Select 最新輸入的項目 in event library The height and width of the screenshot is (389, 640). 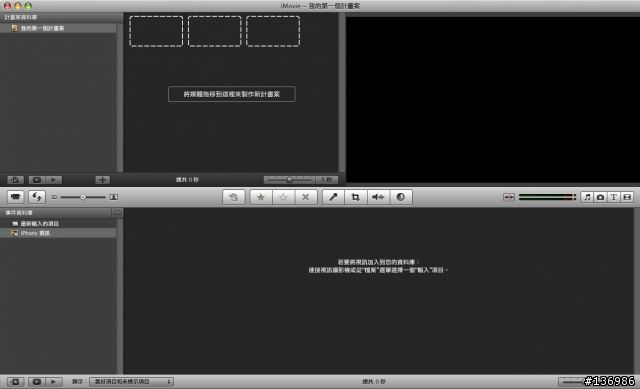tap(58, 224)
